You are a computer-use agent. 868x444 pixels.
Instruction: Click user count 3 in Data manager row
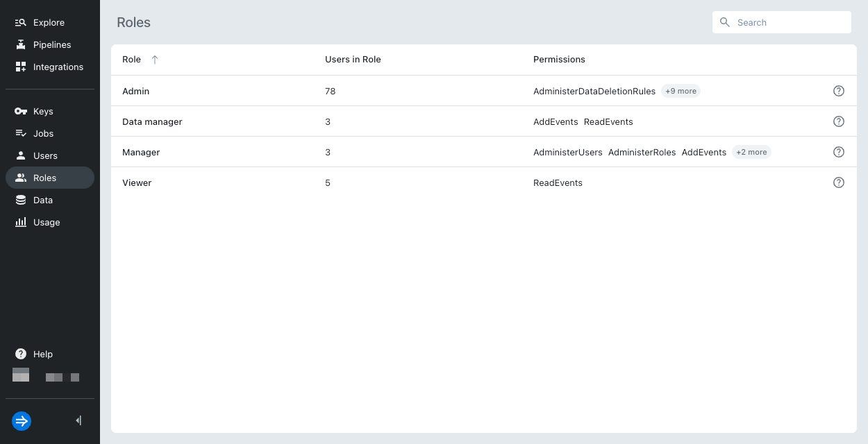pos(328,121)
